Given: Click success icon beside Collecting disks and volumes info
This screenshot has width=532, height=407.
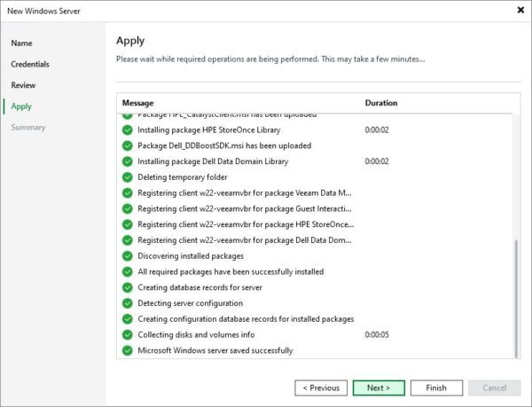Looking at the screenshot, I should click(127, 335).
